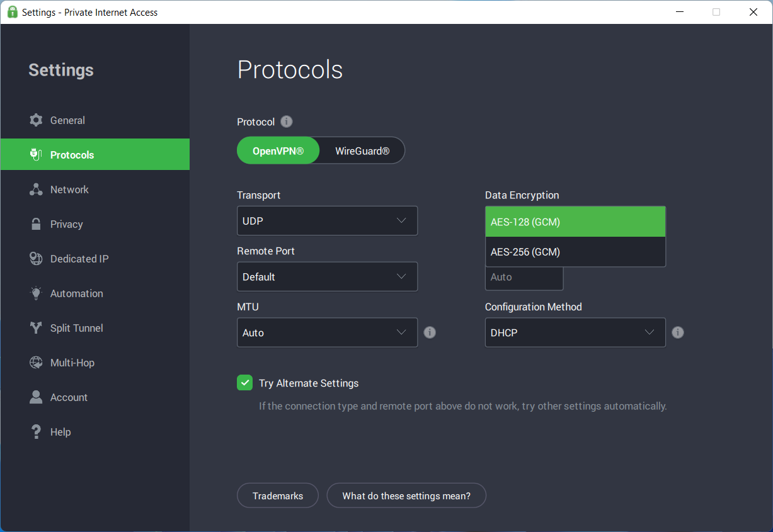
Task: Open the Transport UDP dropdown
Action: tap(327, 221)
